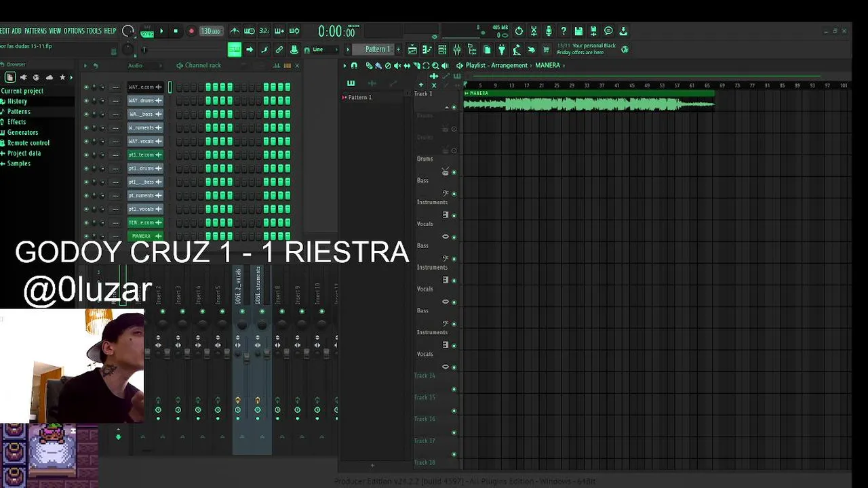The width and height of the screenshot is (868, 488).
Task: Click the Black Friday offers news text
Action: (x=587, y=49)
